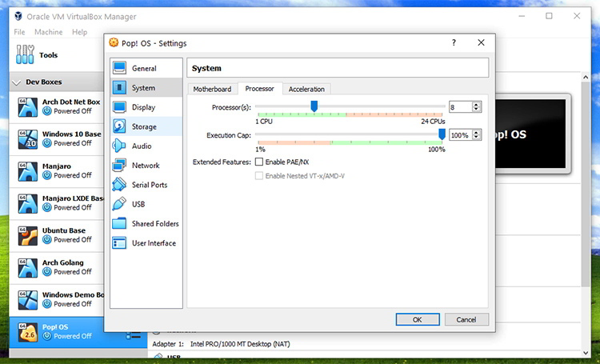Select the Windows 10 Base VM
The image size is (600, 364).
(x=57, y=139)
